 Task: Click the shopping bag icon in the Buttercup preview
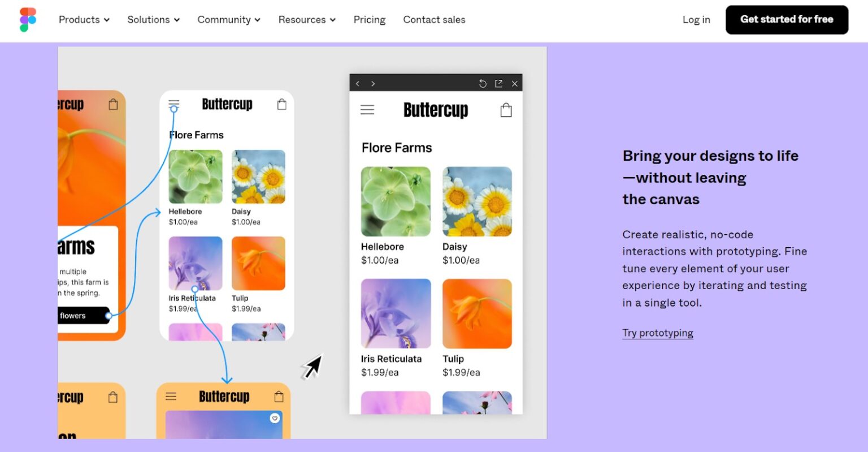click(506, 109)
